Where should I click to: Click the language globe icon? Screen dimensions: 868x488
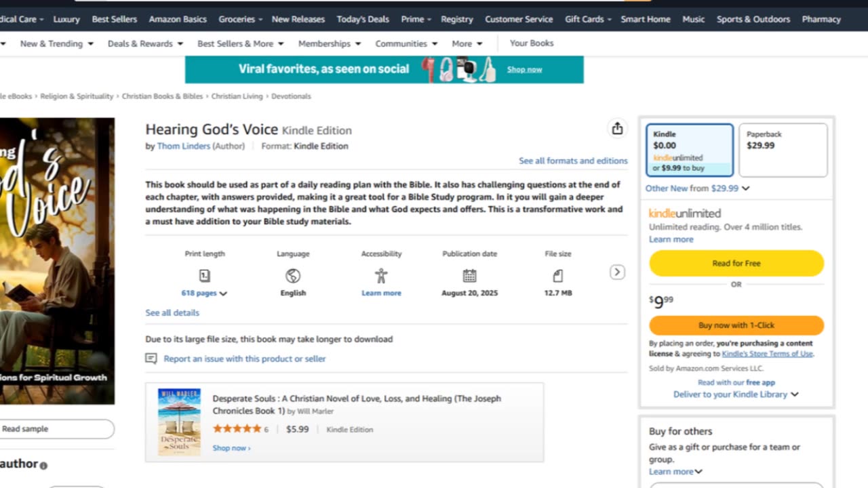293,276
